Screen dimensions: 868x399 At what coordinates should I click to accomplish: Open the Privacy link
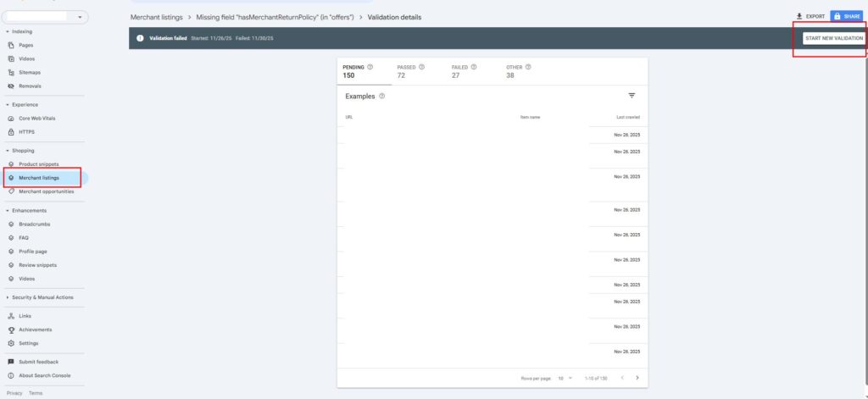tap(14, 393)
